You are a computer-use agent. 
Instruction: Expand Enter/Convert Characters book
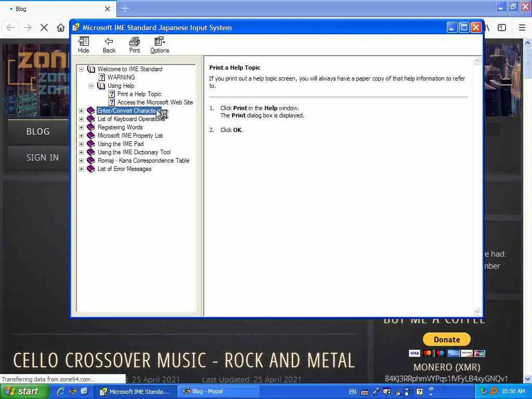(82, 111)
